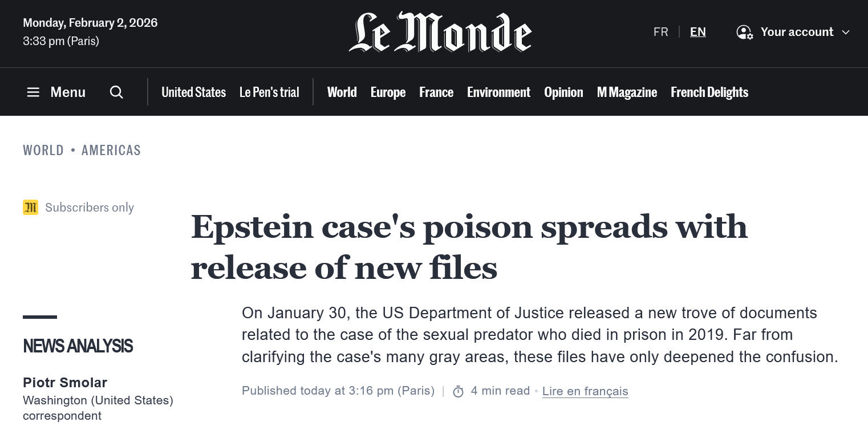
Task: Click the Le Monde logo
Action: point(440,33)
